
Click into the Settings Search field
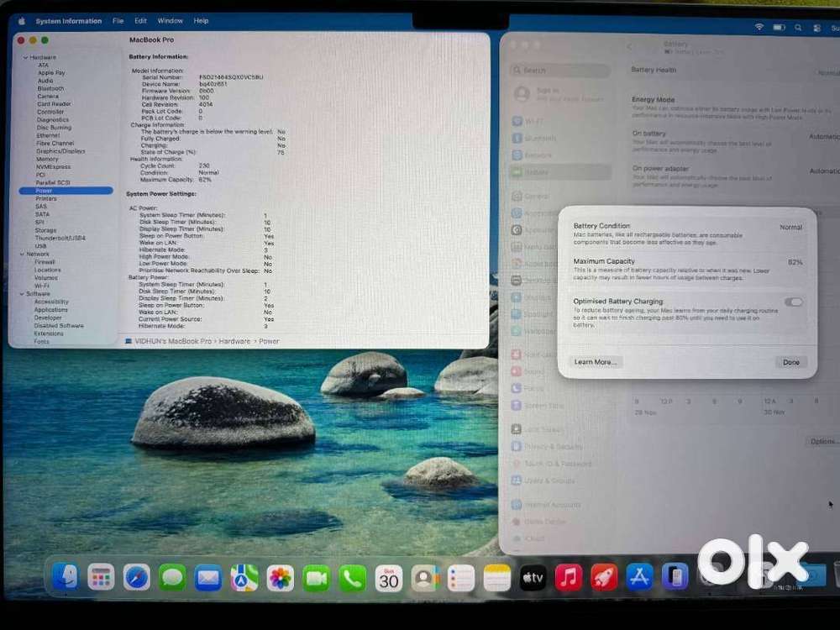click(559, 71)
